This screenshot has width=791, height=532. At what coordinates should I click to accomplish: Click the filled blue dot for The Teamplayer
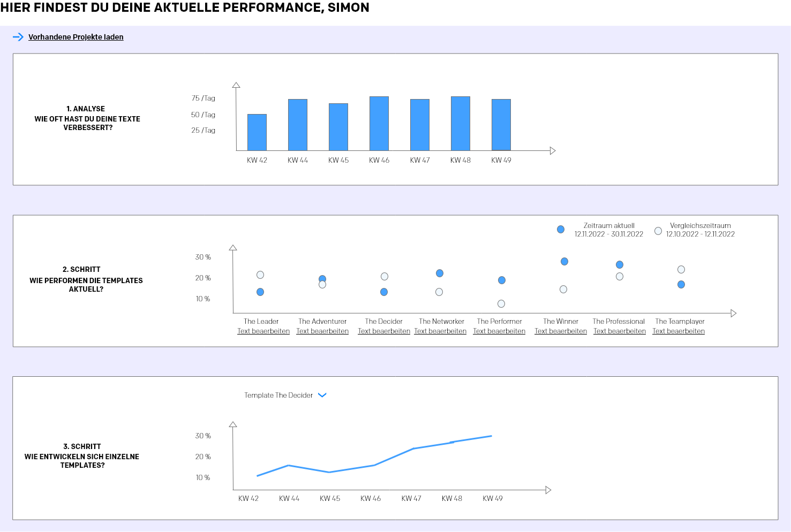pos(681,285)
